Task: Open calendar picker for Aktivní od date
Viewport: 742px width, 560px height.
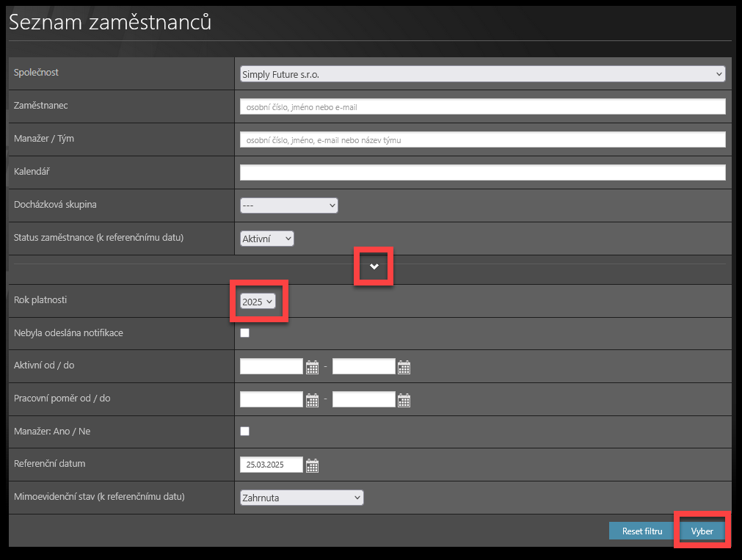Action: pos(312,367)
